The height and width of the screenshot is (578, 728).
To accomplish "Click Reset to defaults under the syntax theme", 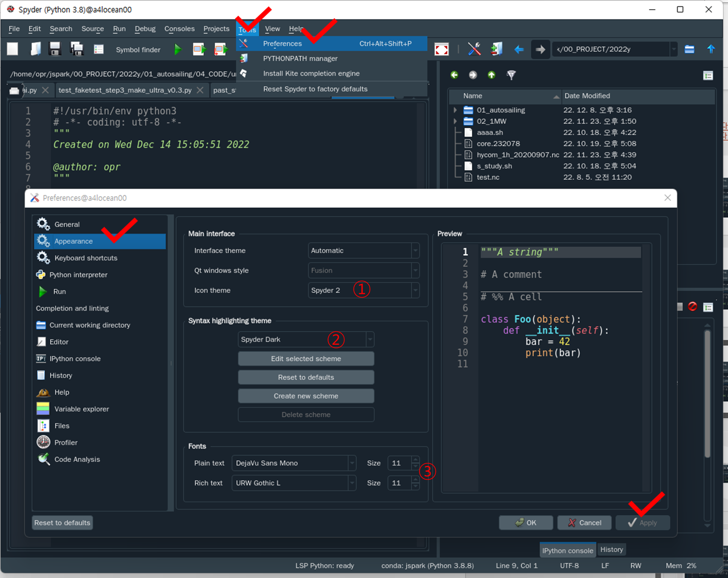I will [306, 378].
